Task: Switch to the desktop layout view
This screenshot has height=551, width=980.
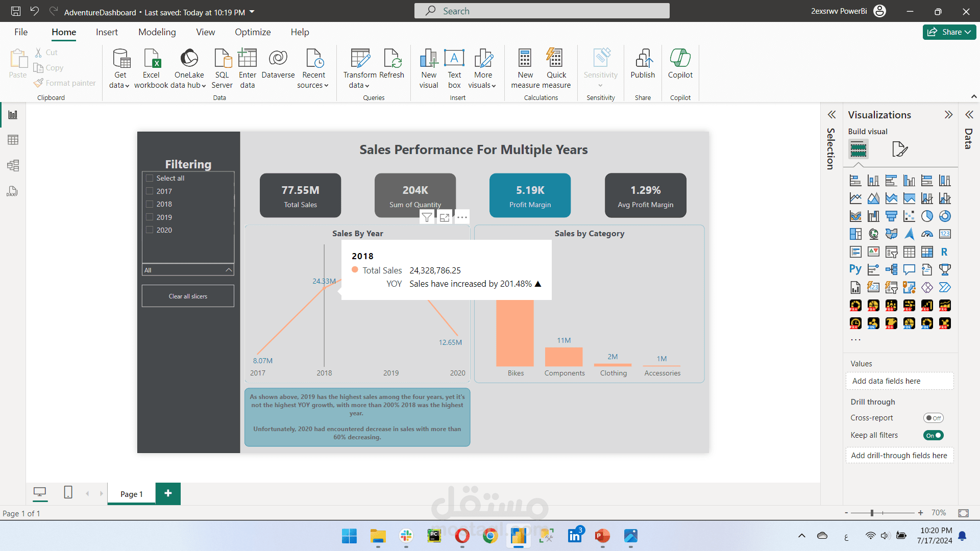Action: coord(40,492)
